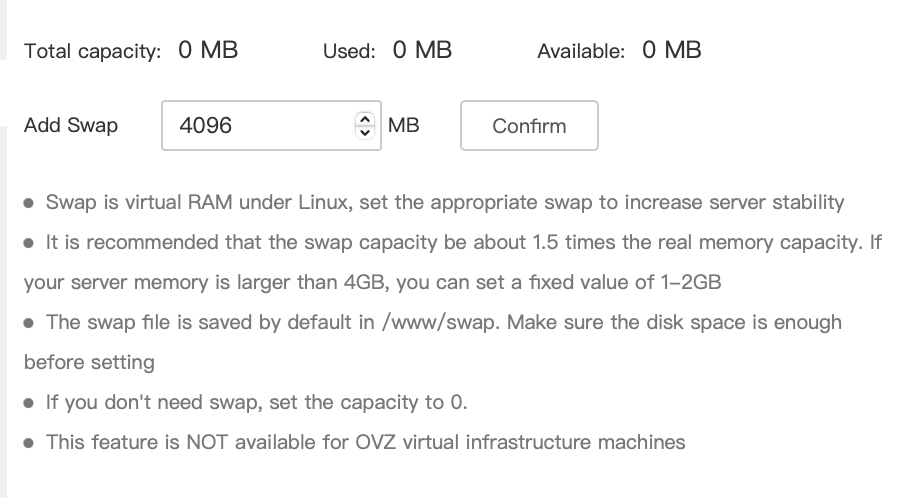Click the "Used:" label
The image size is (922, 498).
(349, 51)
